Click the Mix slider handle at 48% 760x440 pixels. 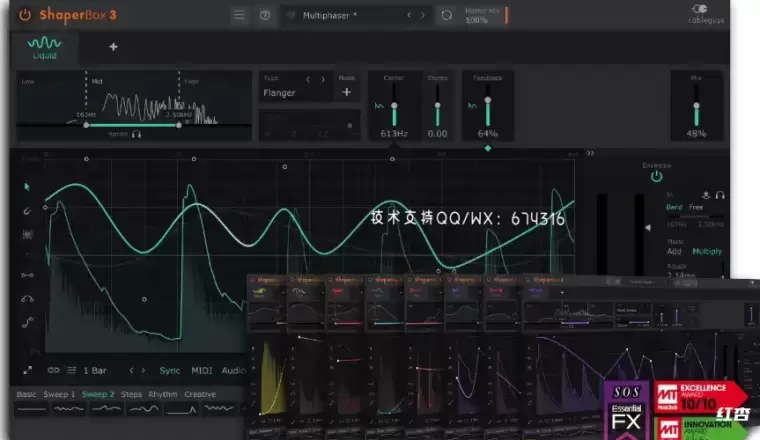coord(696,105)
